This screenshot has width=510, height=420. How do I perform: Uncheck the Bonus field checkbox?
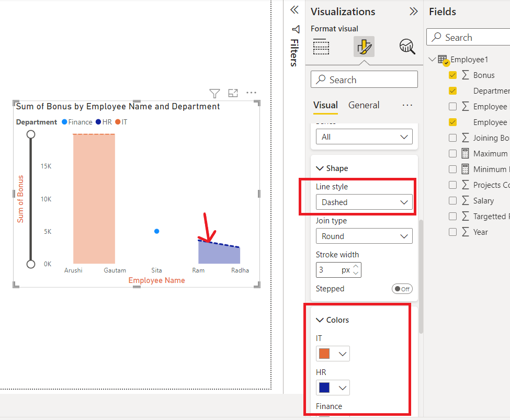click(452, 75)
